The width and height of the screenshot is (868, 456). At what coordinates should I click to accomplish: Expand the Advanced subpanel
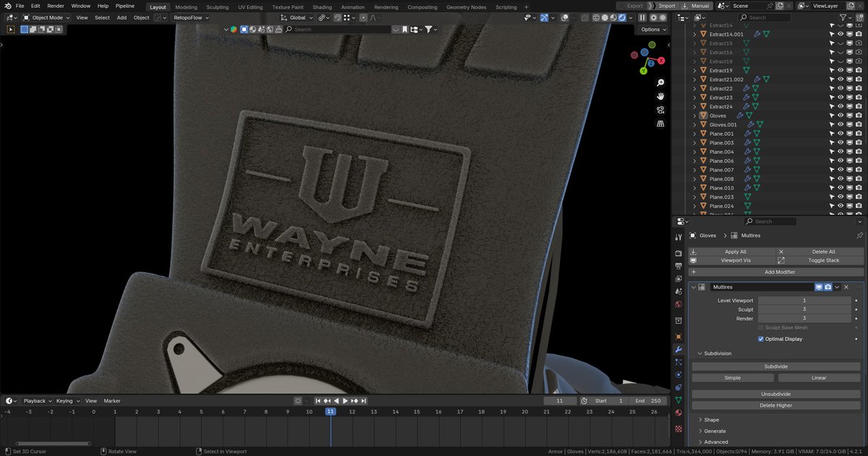(x=700, y=442)
